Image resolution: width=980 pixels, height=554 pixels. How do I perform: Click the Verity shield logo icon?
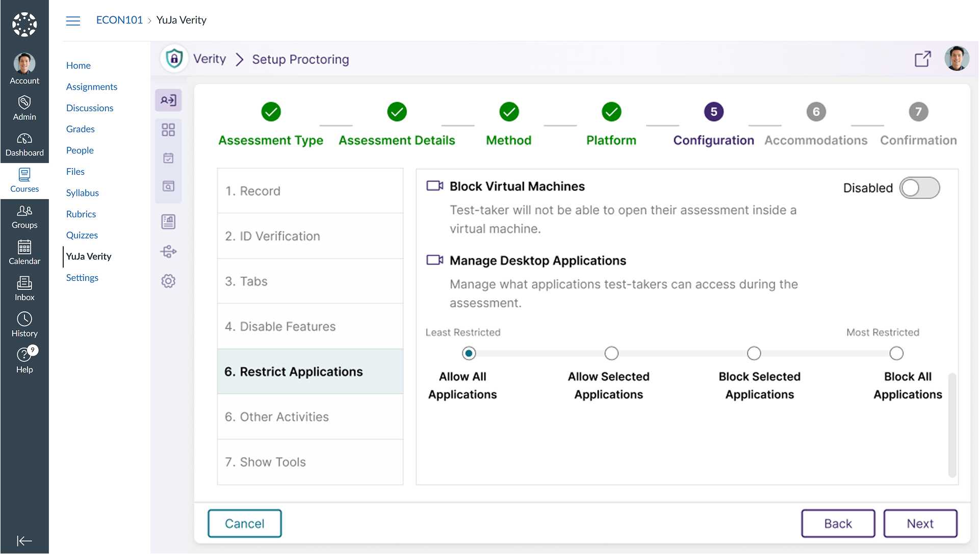pos(174,59)
